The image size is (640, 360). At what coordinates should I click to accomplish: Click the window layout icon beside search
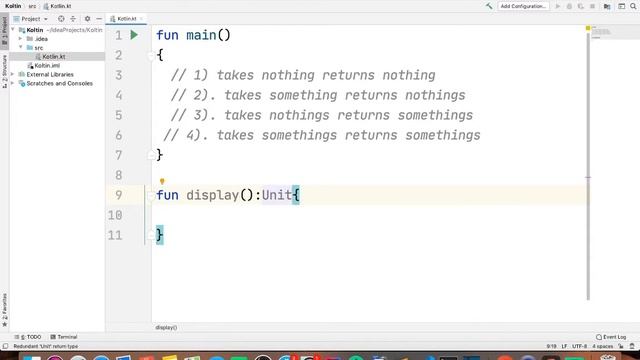621,6
